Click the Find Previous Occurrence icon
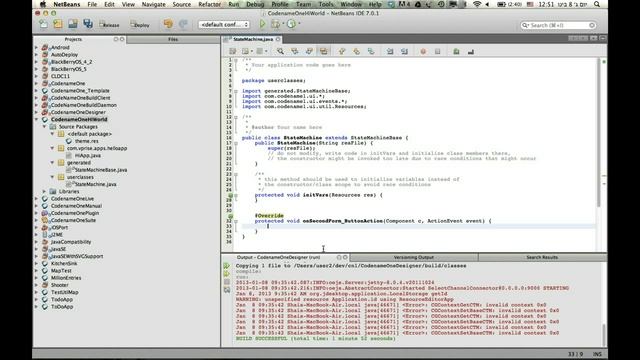This screenshot has width=640, height=360. [x=295, y=51]
